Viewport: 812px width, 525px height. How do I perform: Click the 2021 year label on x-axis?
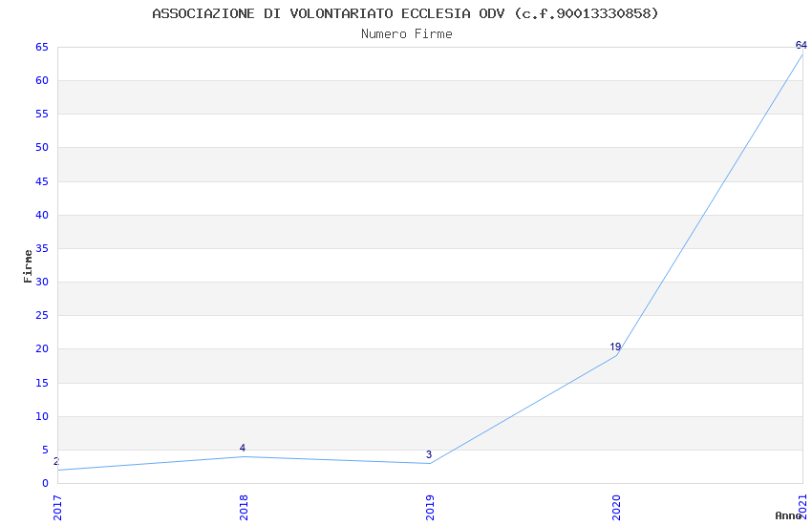(802, 508)
